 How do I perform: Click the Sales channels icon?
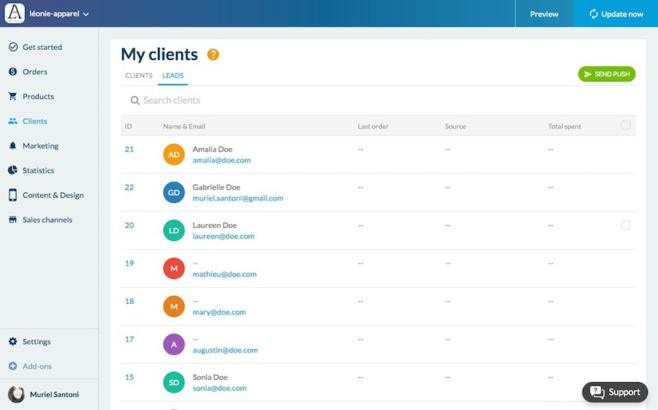pos(13,220)
